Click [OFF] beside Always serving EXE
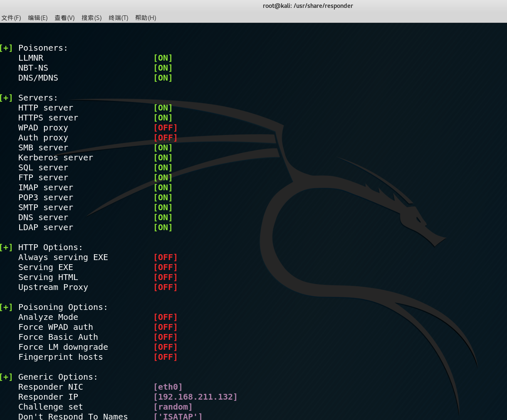 point(166,258)
